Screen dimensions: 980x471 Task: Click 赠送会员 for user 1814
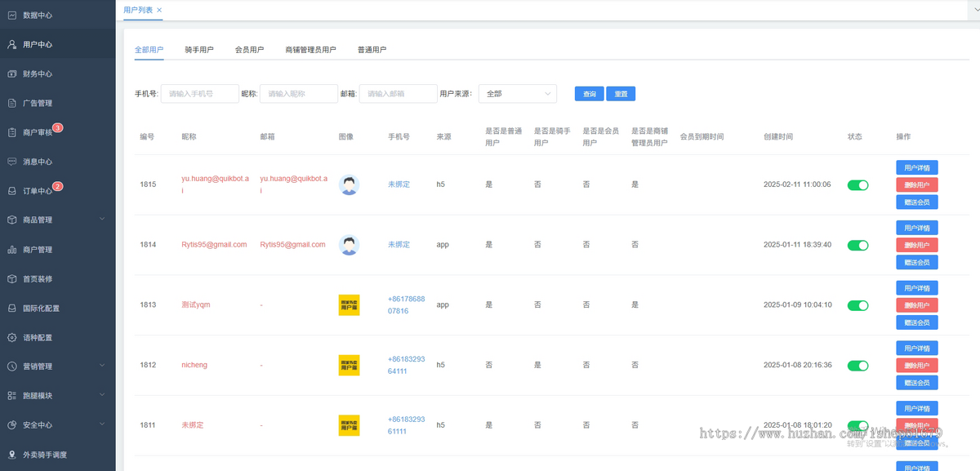point(917,262)
